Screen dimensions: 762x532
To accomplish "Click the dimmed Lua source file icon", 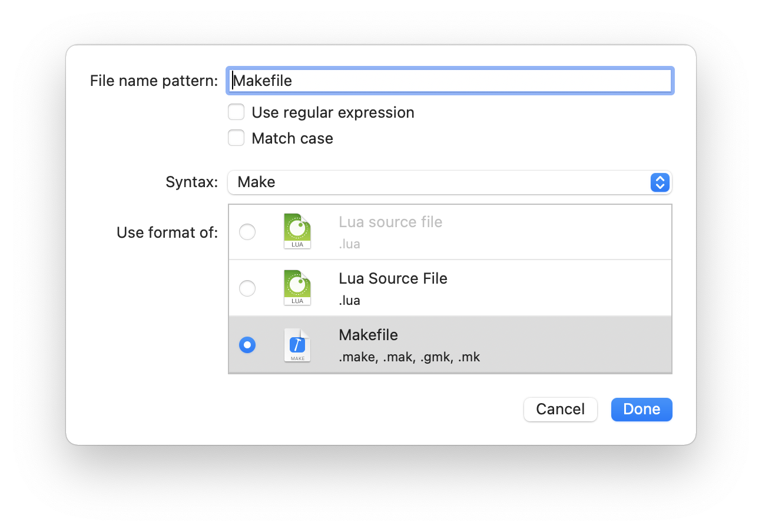I will (x=297, y=231).
